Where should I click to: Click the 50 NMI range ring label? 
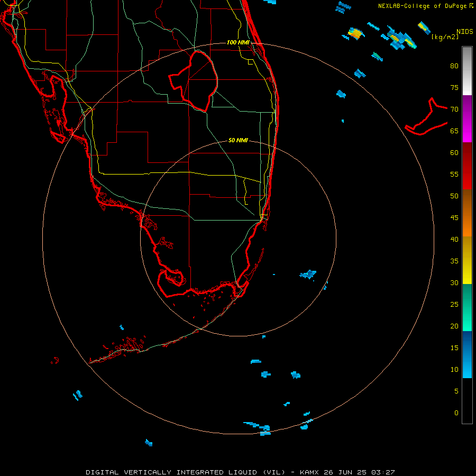238,140
